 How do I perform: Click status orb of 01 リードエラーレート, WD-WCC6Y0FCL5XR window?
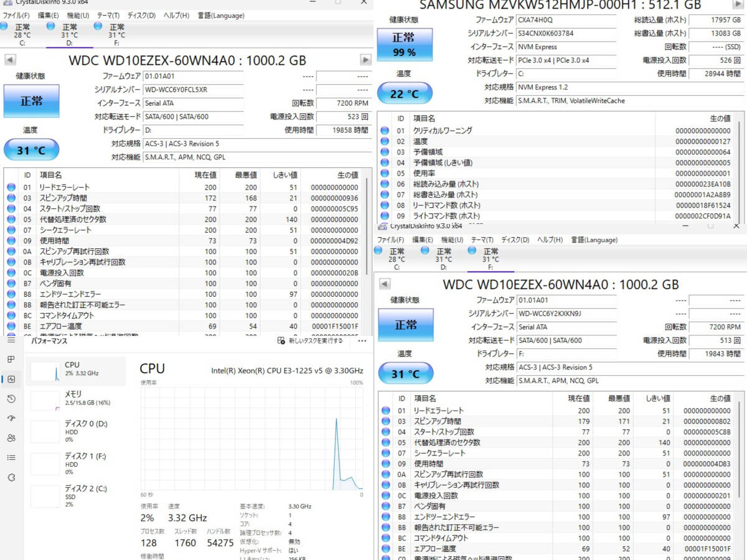(11, 187)
